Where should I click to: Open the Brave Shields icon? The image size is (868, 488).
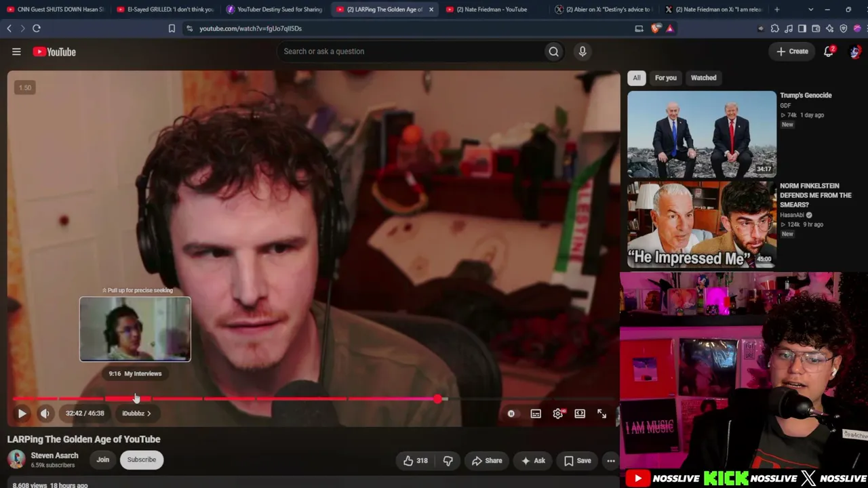coord(655,28)
